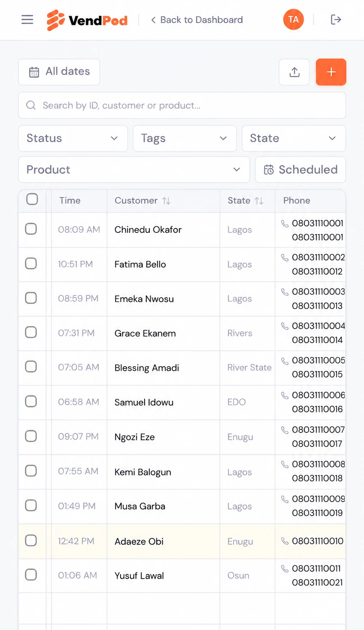Image resolution: width=364 pixels, height=630 pixels.
Task: Focus the search by ID field
Action: tap(182, 105)
